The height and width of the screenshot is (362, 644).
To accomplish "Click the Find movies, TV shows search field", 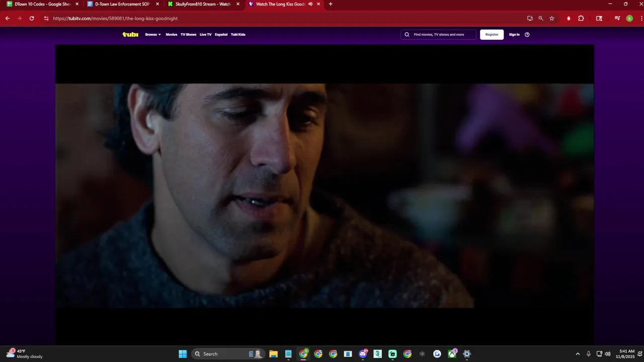I will click(439, 35).
